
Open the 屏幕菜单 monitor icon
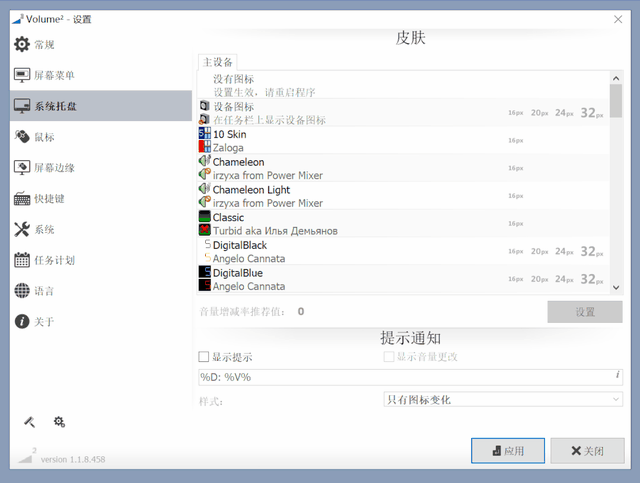(x=22, y=75)
